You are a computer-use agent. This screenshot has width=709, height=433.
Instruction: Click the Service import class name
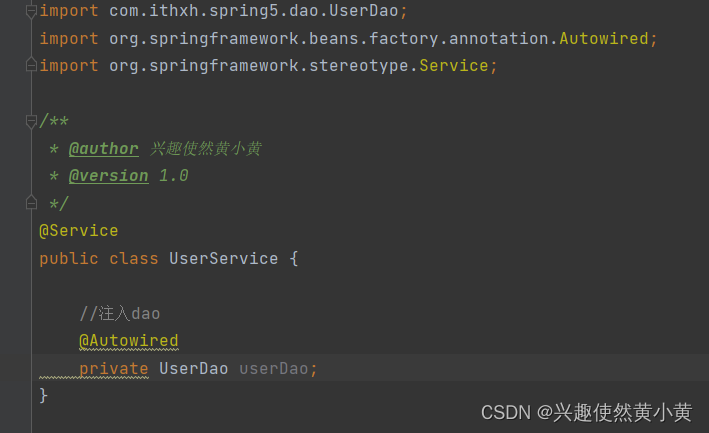[454, 66]
